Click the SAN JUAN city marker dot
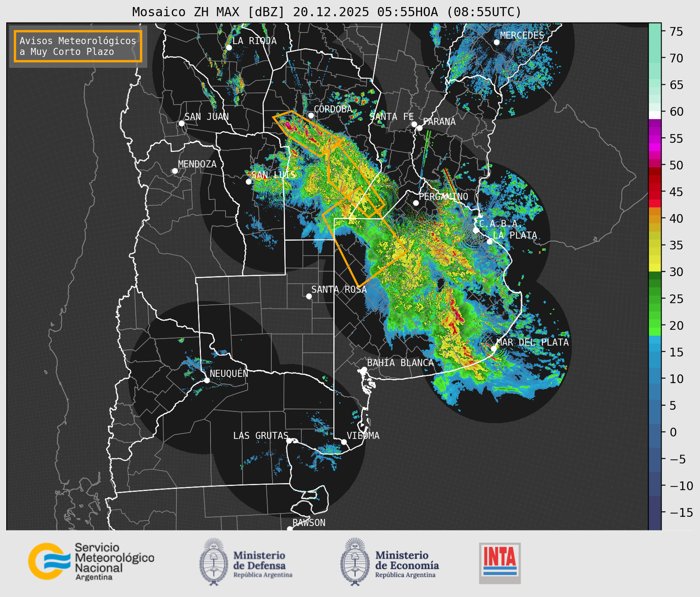 (181, 123)
